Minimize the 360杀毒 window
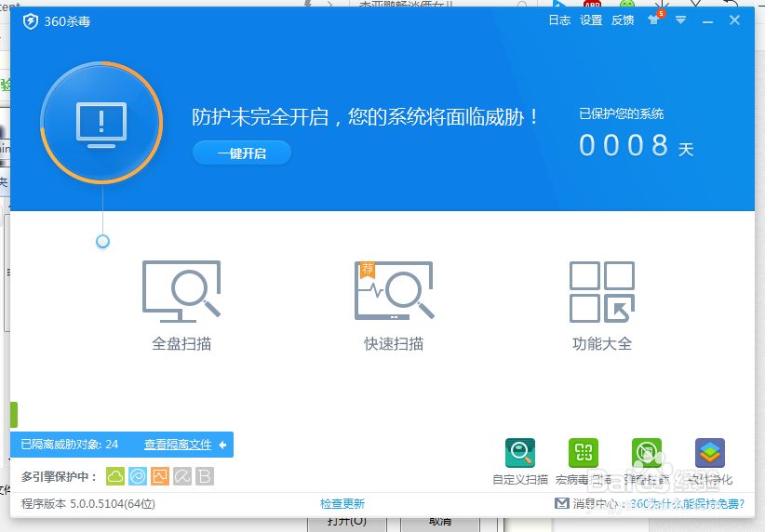The width and height of the screenshot is (765, 532). pyautogui.click(x=707, y=21)
